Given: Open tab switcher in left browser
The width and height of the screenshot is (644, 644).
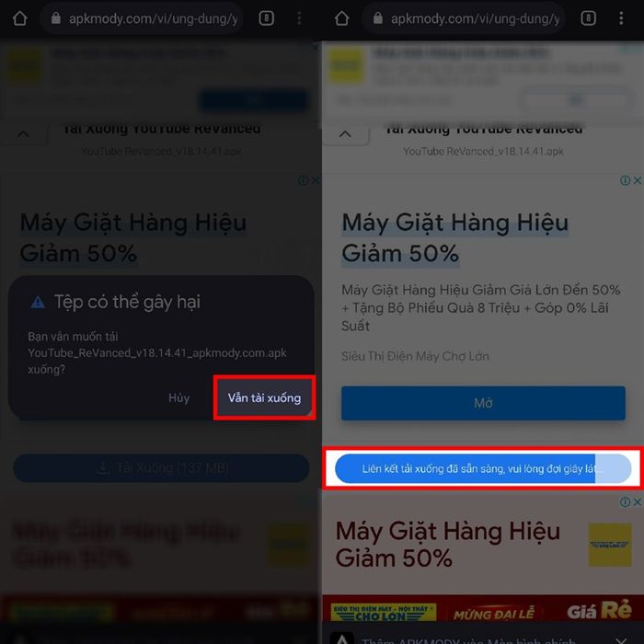Looking at the screenshot, I should (x=267, y=18).
